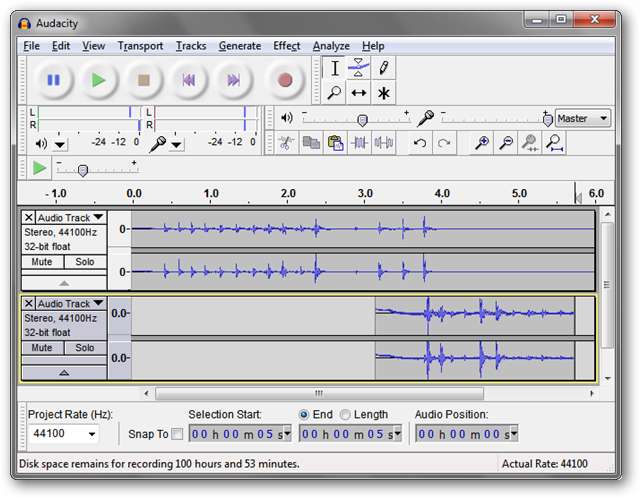The height and width of the screenshot is (498, 640).
Task: Choose the Time Shift tool
Action: click(x=358, y=93)
